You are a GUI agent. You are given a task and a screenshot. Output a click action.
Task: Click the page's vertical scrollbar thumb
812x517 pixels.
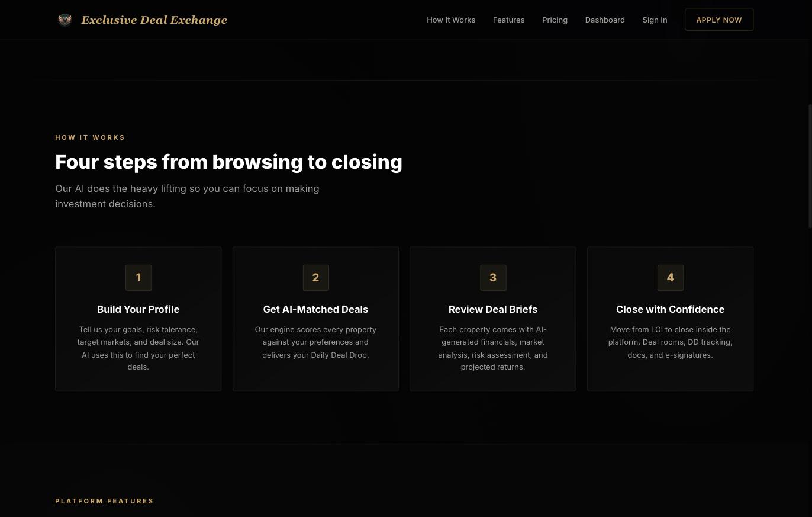(x=810, y=166)
